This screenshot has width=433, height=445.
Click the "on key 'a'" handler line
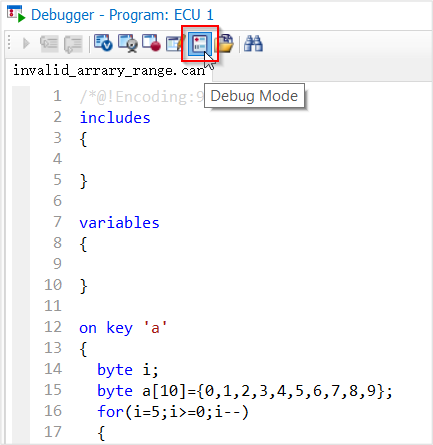(x=123, y=328)
